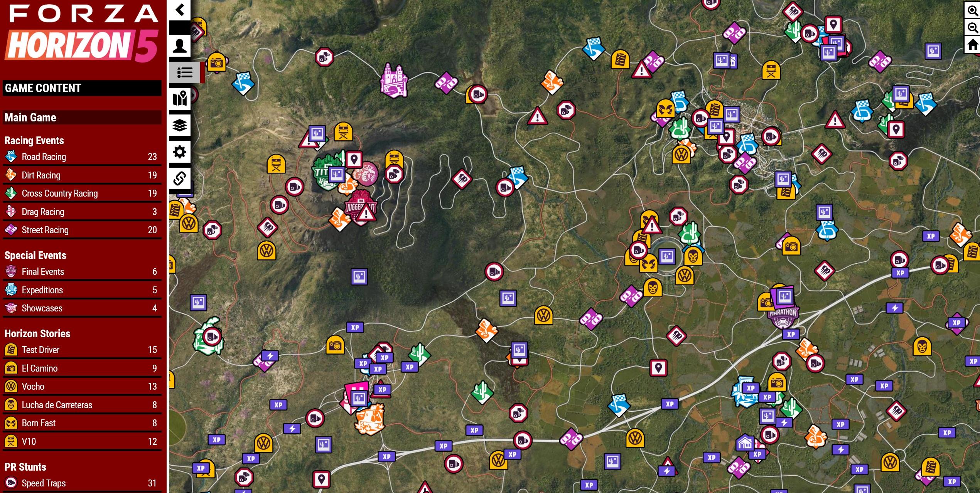
Task: Toggle Street Racing markers
Action: (x=82, y=230)
